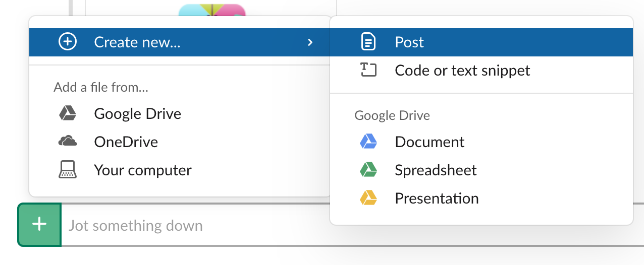Create a new Google Drive Presentation
This screenshot has height=265, width=644.
[x=437, y=198]
